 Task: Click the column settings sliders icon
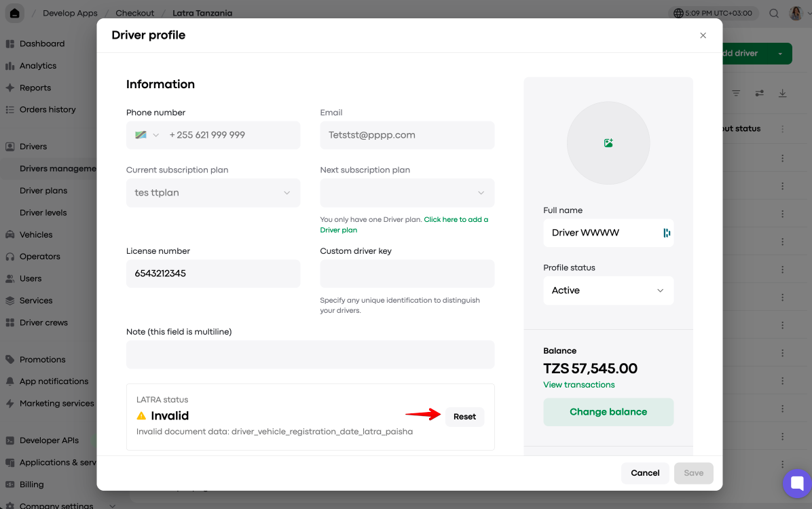[759, 93]
